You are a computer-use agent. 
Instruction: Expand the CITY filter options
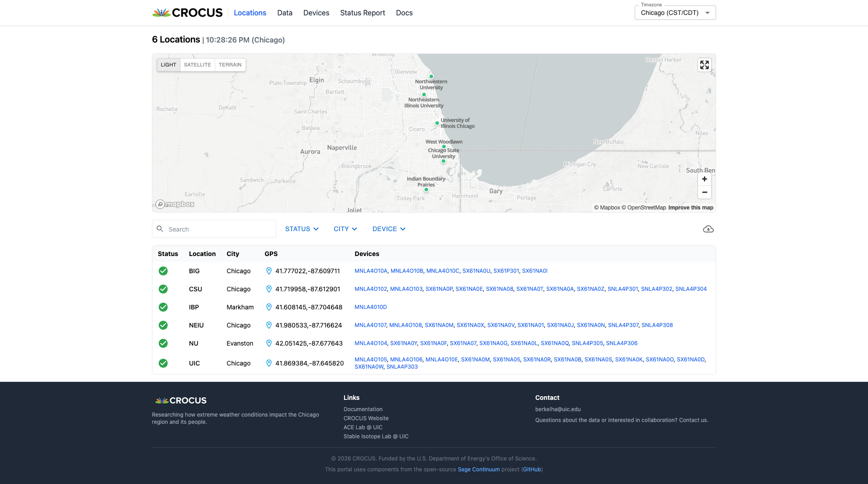(x=345, y=229)
